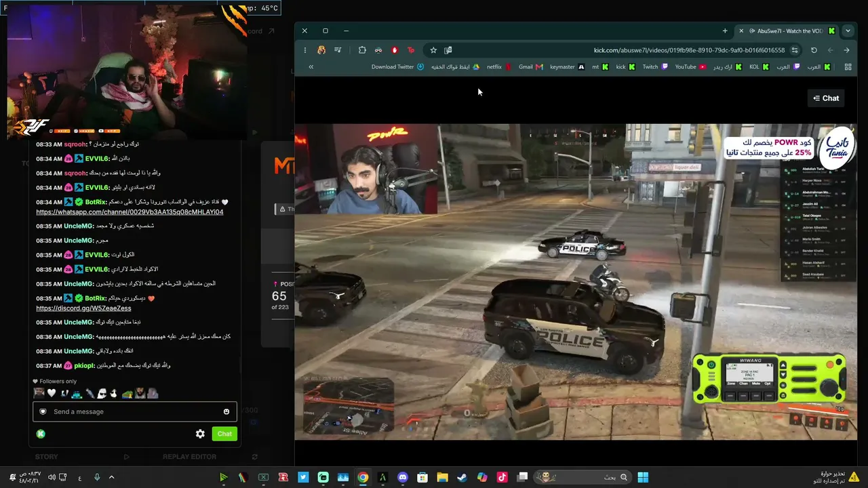The width and height of the screenshot is (868, 488).
Task: Click the Windows Start button
Action: pyautogui.click(x=643, y=477)
